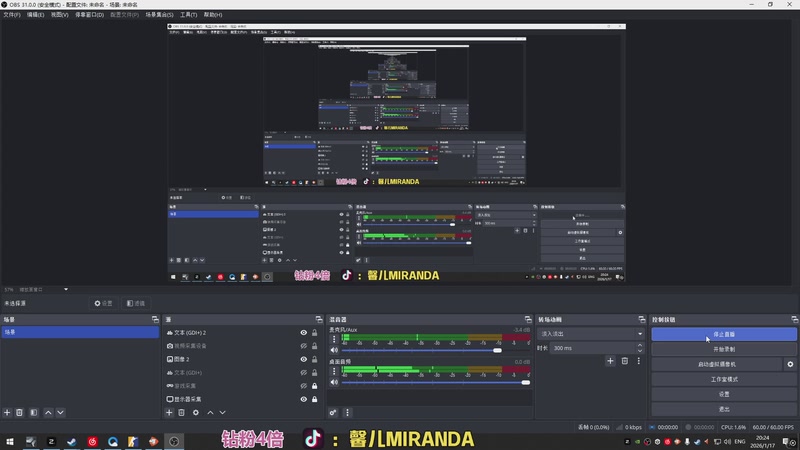Hide the 文本 (GDI+) 2 source

[x=304, y=333]
